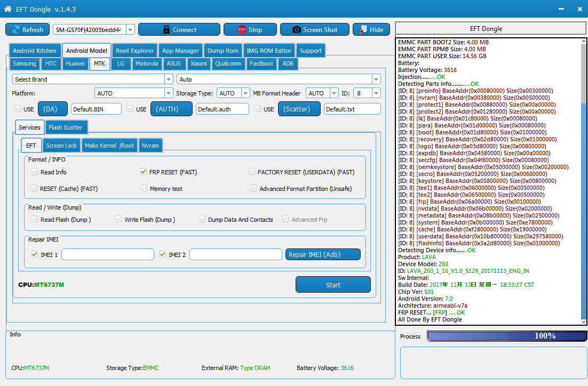588x386 pixels.
Task: Click the Repair IMEI (Adb) button
Action: [x=323, y=254]
